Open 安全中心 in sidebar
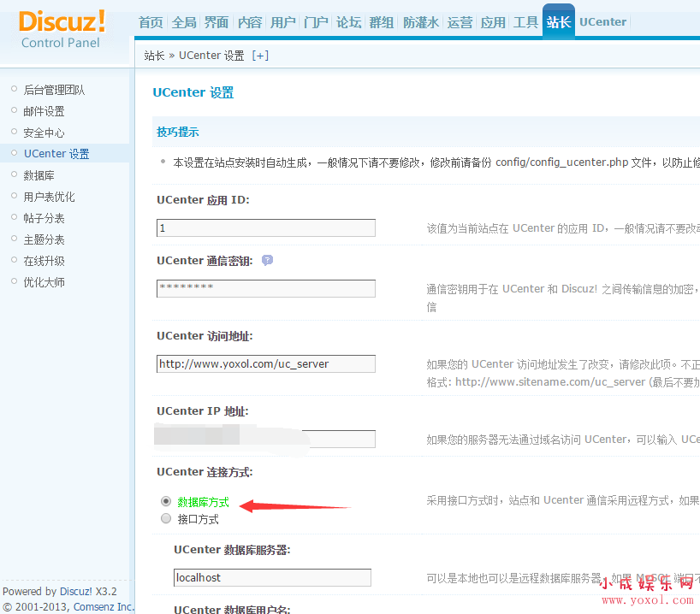The width and height of the screenshot is (700, 614). (x=44, y=133)
